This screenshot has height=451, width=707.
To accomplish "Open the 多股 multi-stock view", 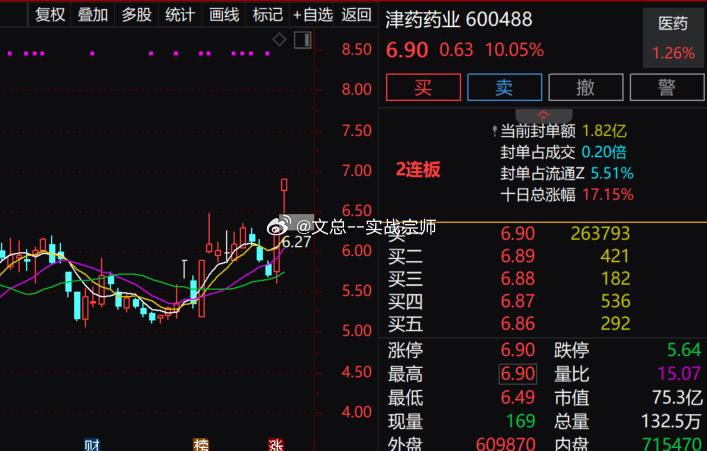I will pyautogui.click(x=137, y=14).
